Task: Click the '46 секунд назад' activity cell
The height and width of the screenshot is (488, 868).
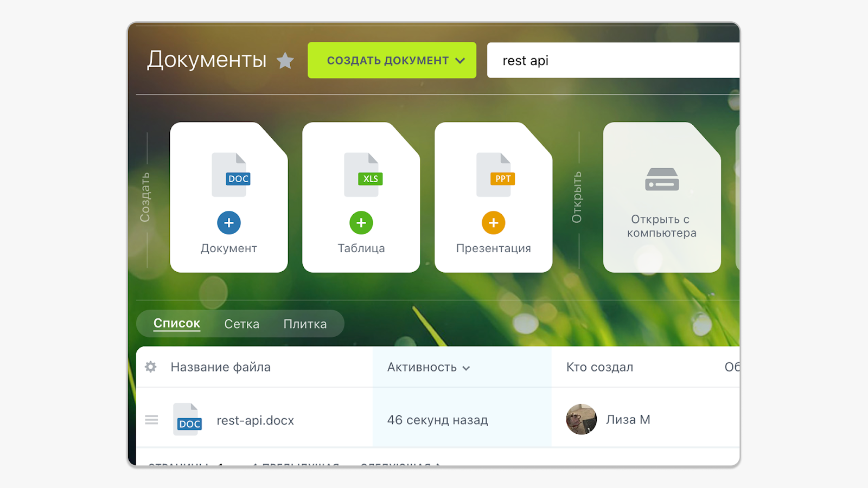Action: 438,420
